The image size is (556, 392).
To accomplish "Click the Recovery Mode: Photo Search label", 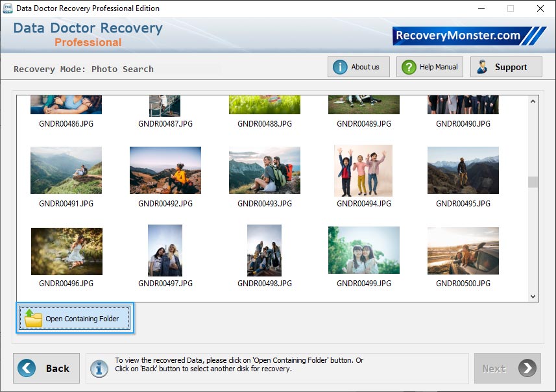I will [x=84, y=69].
